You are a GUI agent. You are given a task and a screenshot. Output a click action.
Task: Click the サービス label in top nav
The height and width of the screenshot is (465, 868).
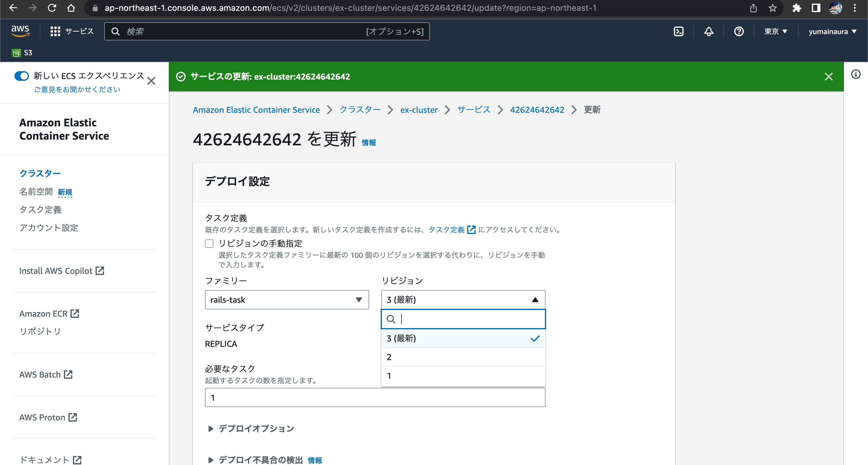79,31
